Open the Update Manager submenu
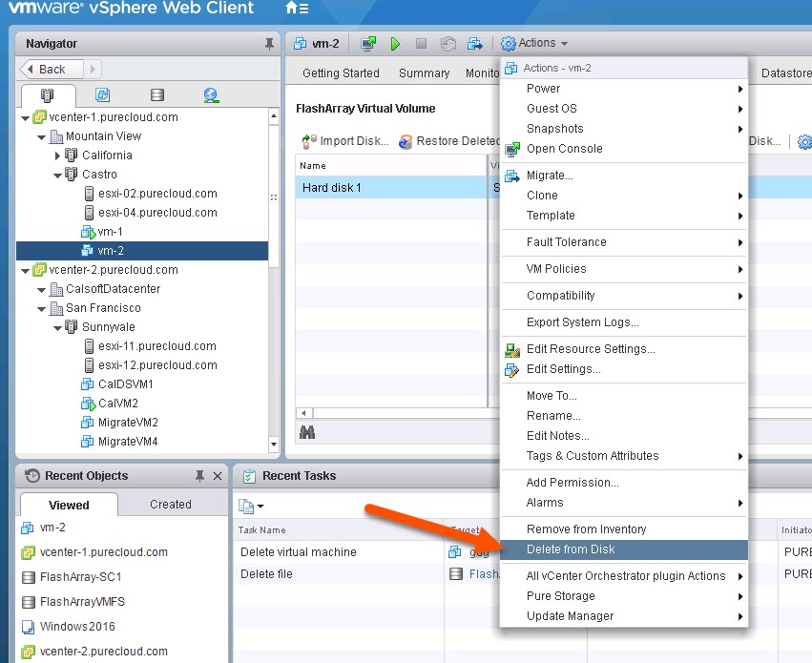 tap(625, 616)
